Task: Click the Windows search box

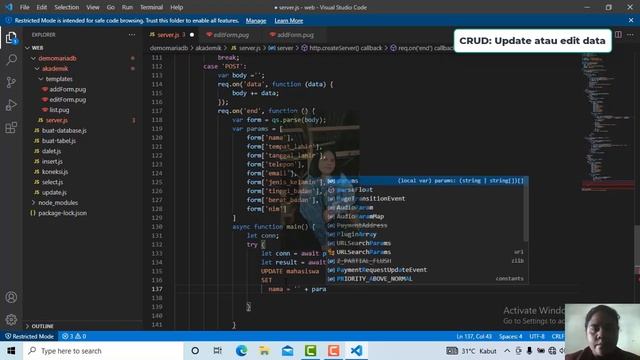Action: (x=103, y=351)
